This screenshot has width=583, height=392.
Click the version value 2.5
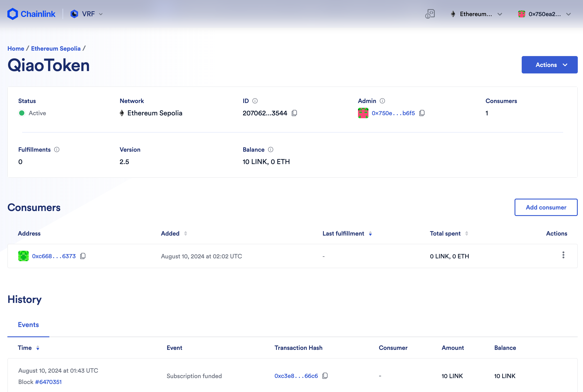point(124,162)
